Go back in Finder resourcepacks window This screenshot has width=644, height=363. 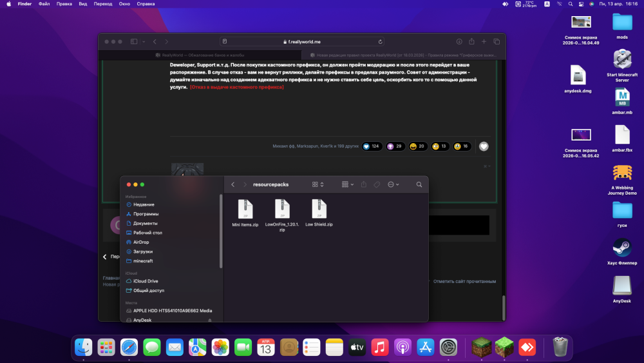click(x=233, y=184)
